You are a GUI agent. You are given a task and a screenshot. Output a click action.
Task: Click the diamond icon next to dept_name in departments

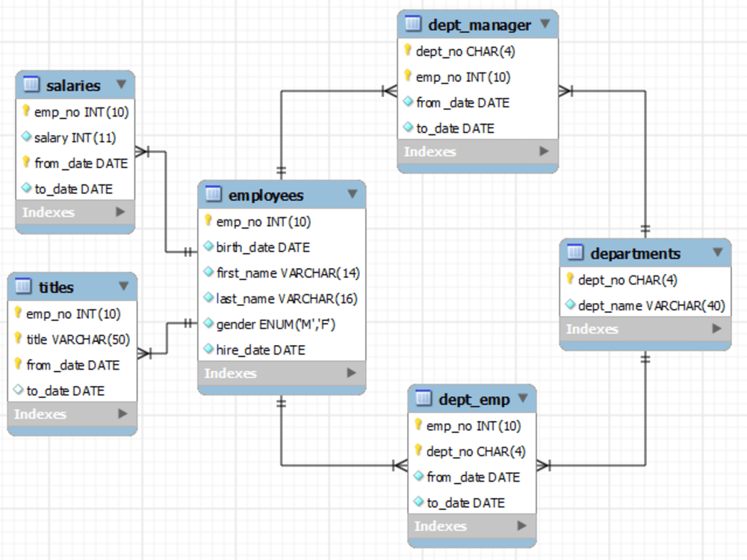(571, 305)
